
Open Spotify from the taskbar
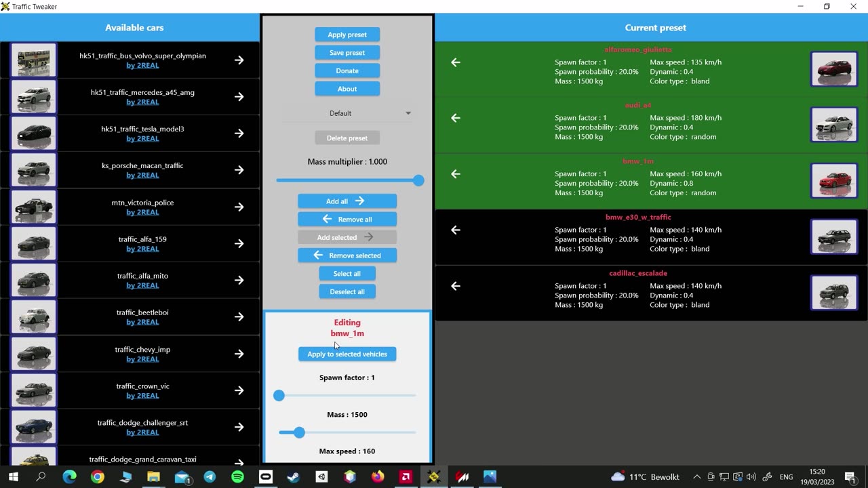click(237, 477)
